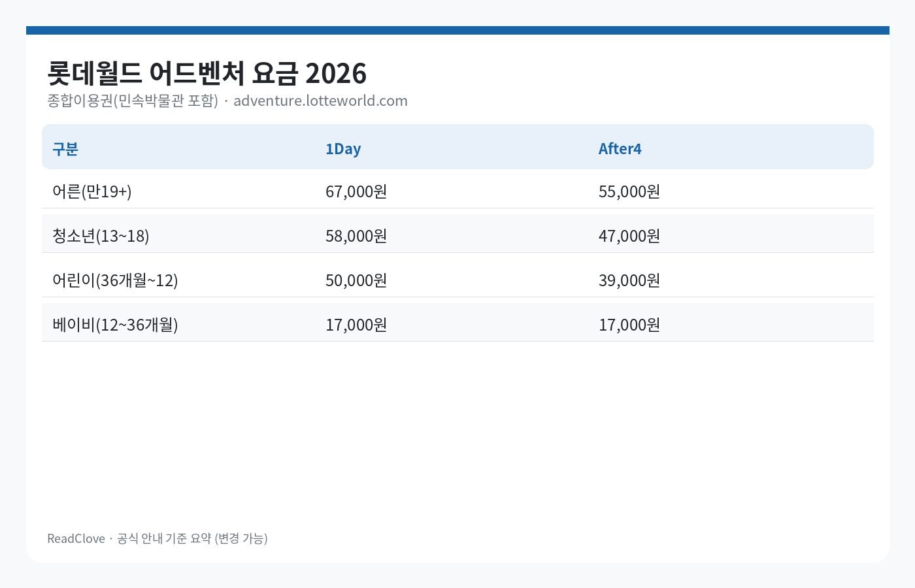Click the 58,000원 teen 1Day price
The width and height of the screenshot is (915, 588).
click(x=356, y=236)
